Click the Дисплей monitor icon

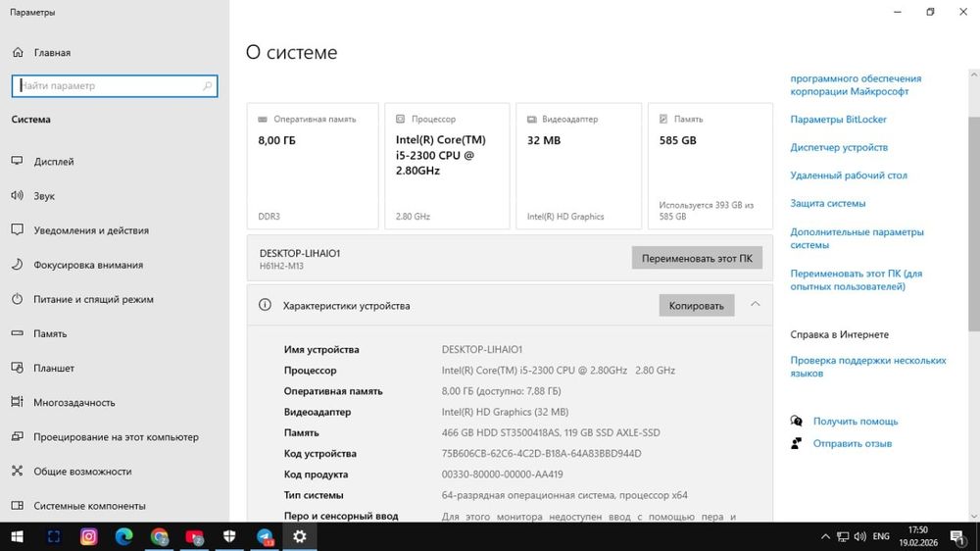pyautogui.click(x=17, y=161)
